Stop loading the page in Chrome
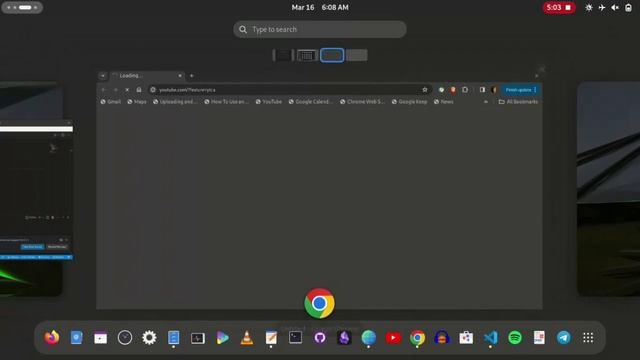The image size is (640, 360). [x=127, y=90]
